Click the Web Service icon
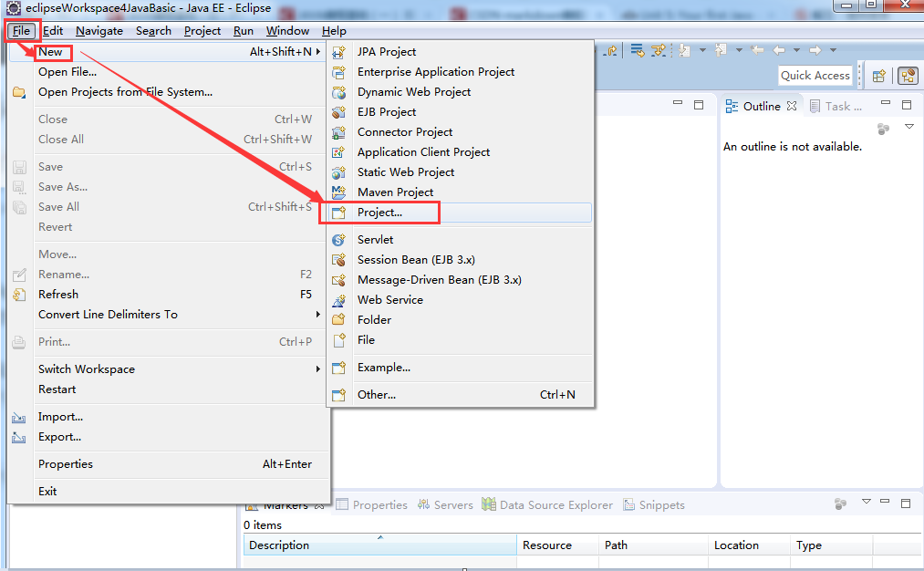Viewport: 924px width, 571px height. click(338, 300)
